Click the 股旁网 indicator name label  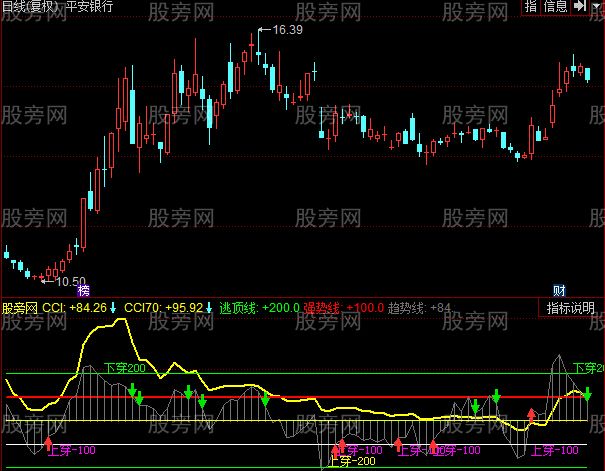pyautogui.click(x=20, y=308)
